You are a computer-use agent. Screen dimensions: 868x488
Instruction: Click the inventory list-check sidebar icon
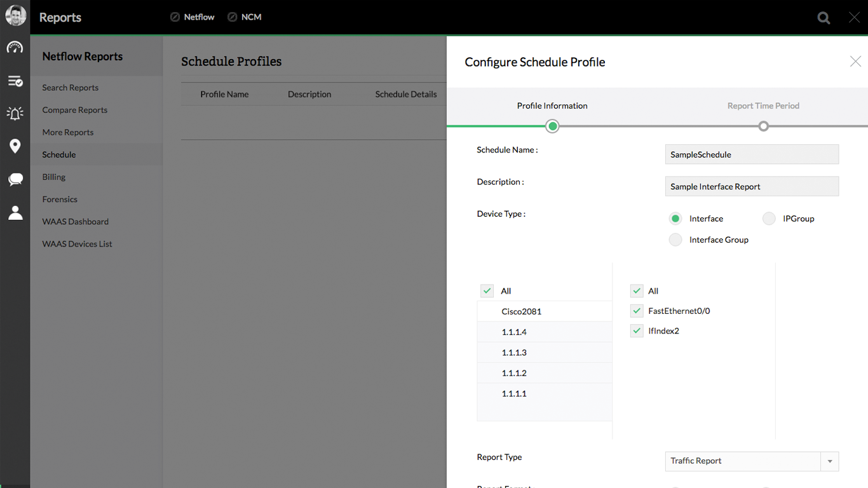coord(15,81)
